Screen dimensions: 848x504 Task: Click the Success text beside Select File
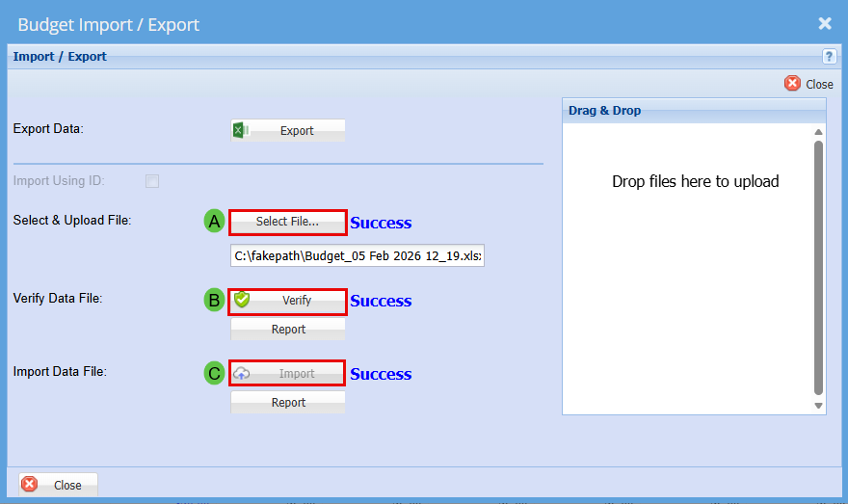(x=381, y=223)
